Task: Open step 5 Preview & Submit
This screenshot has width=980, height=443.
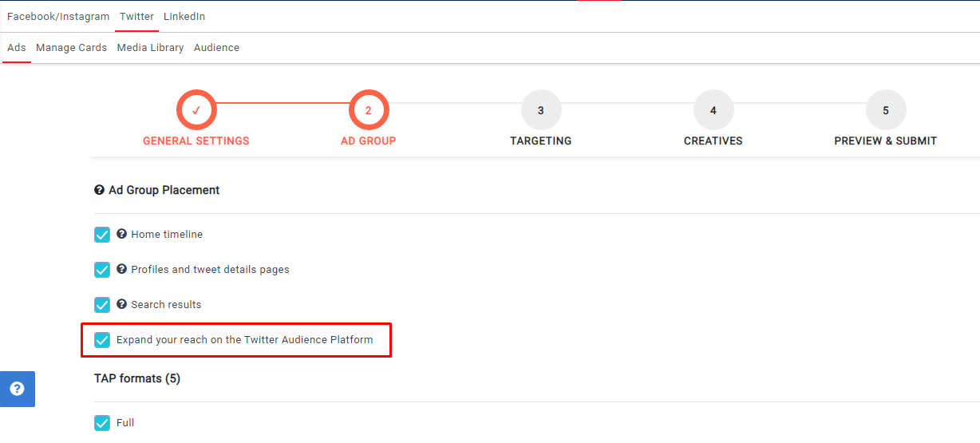Action: 886,110
